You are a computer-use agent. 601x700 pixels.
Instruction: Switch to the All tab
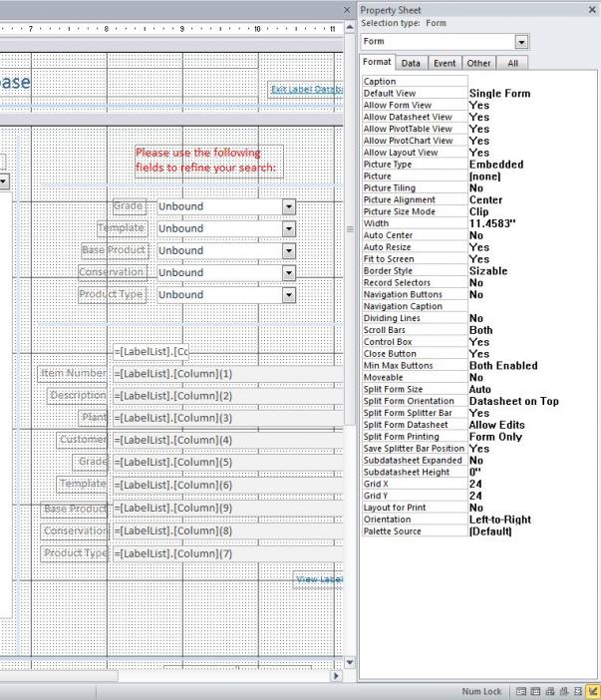click(x=512, y=64)
